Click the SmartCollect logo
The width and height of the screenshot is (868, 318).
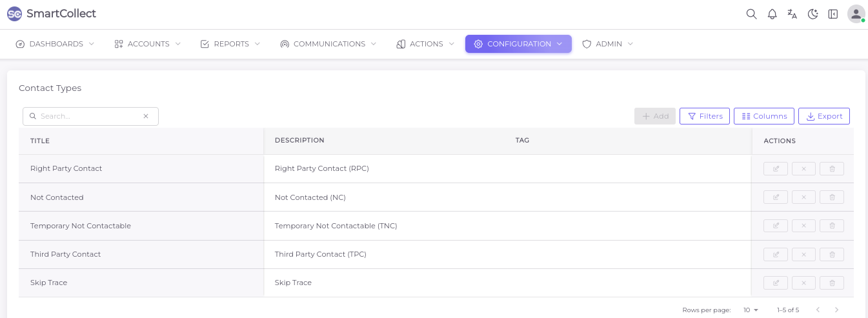click(x=52, y=14)
